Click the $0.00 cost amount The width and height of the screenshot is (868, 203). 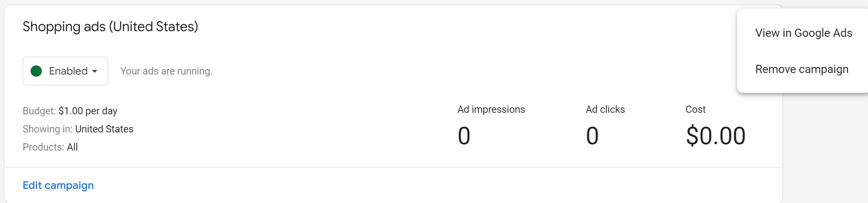tap(715, 136)
